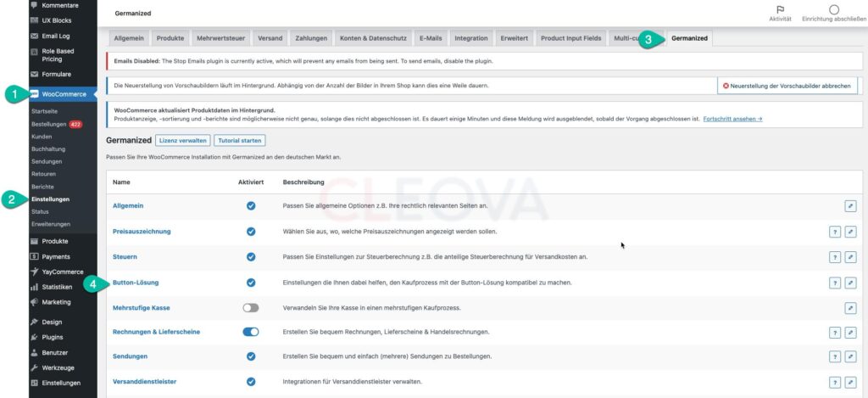Open the Button-Lösung settings link
This screenshot has width=868, height=398.
tap(136, 283)
